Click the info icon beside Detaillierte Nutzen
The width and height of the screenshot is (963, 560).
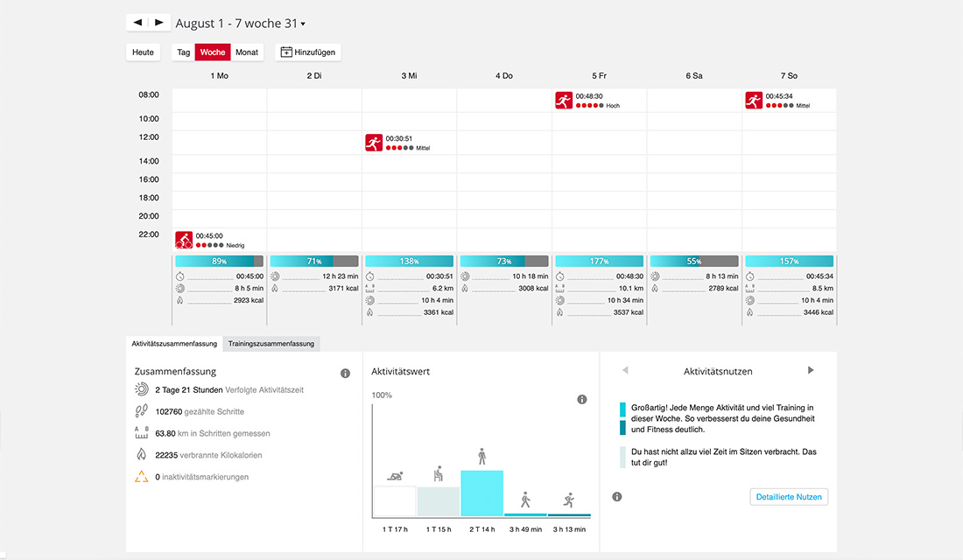617,497
